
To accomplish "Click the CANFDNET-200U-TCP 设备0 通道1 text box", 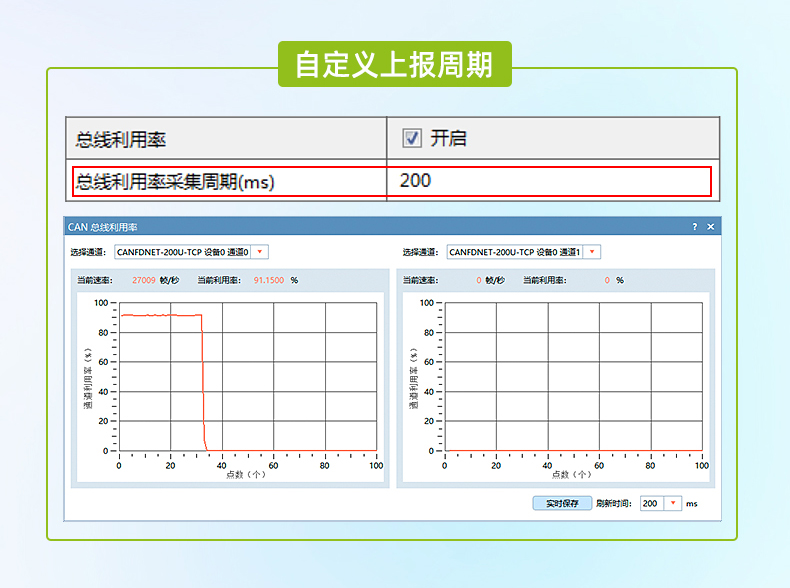I will pyautogui.click(x=514, y=252).
